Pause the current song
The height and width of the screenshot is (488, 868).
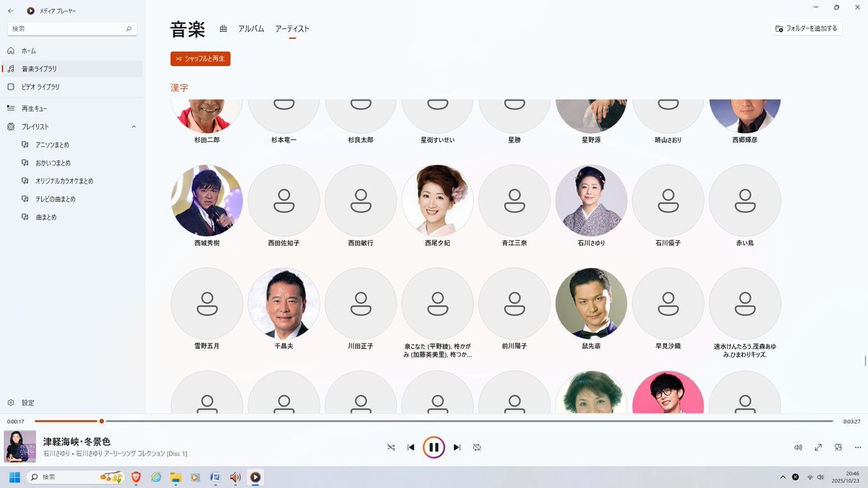pos(433,448)
